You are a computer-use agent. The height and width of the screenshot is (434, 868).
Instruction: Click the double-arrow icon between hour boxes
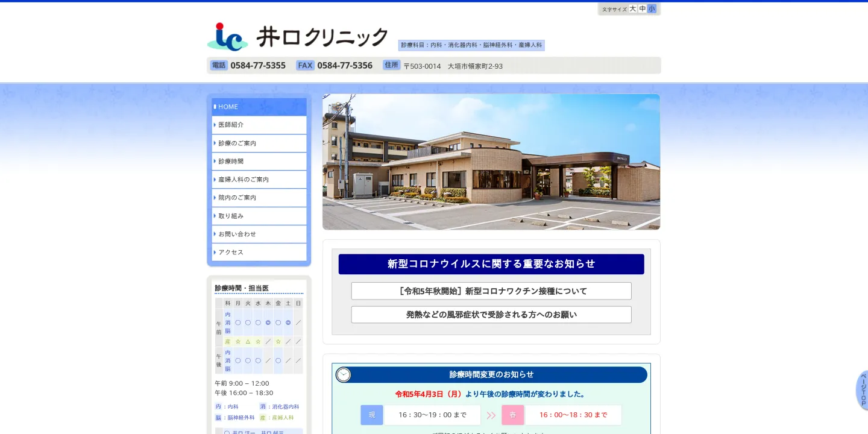pyautogui.click(x=491, y=415)
